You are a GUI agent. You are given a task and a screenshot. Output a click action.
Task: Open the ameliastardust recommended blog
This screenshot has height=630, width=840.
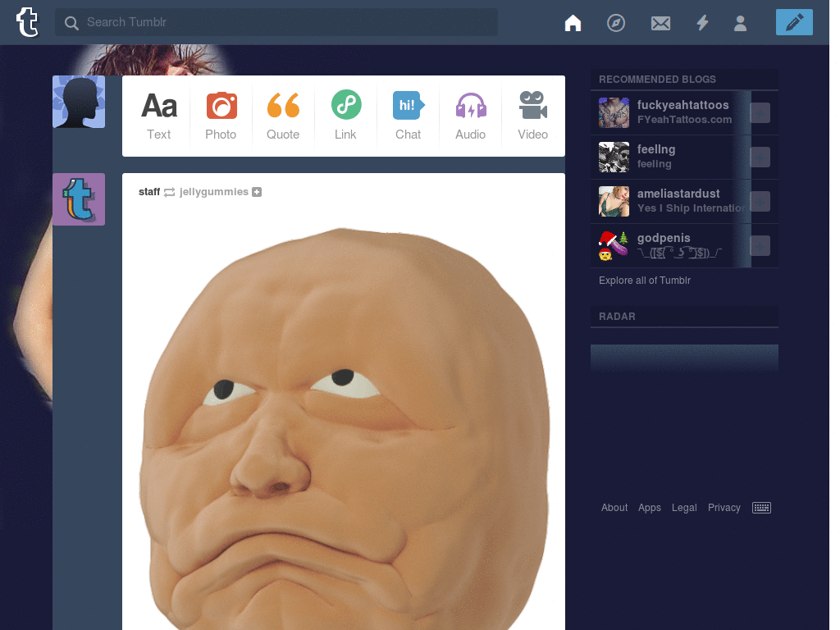point(678,194)
